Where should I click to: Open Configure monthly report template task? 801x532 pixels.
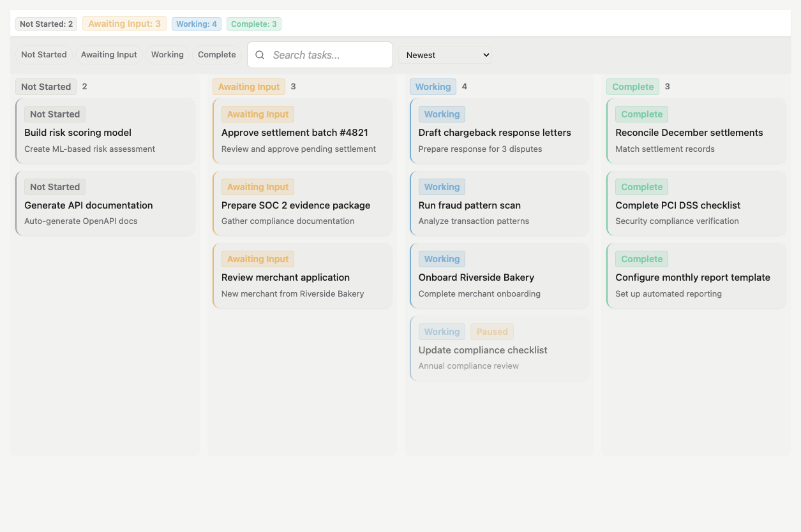click(696, 277)
